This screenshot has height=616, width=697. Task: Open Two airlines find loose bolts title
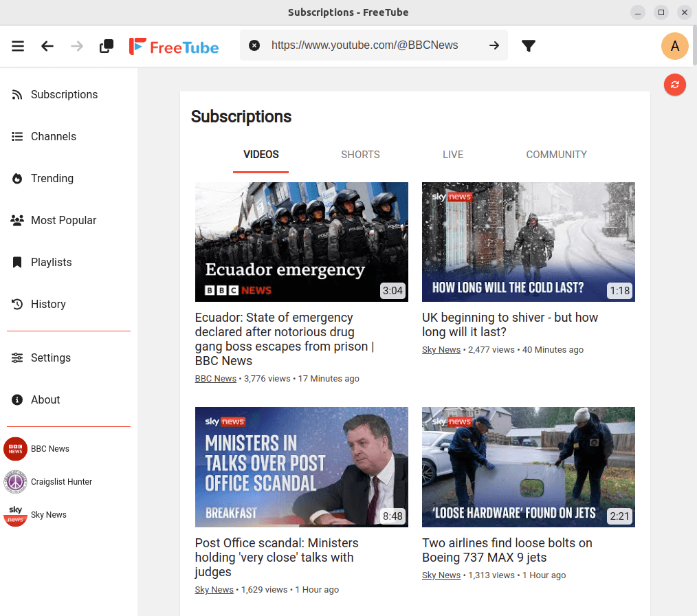pyautogui.click(x=507, y=550)
